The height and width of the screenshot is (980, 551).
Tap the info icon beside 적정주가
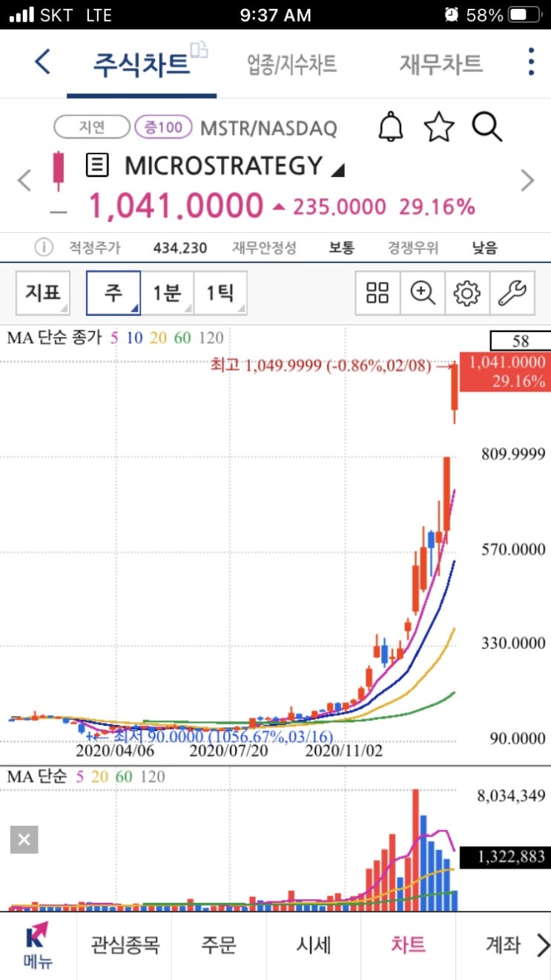coord(44,248)
